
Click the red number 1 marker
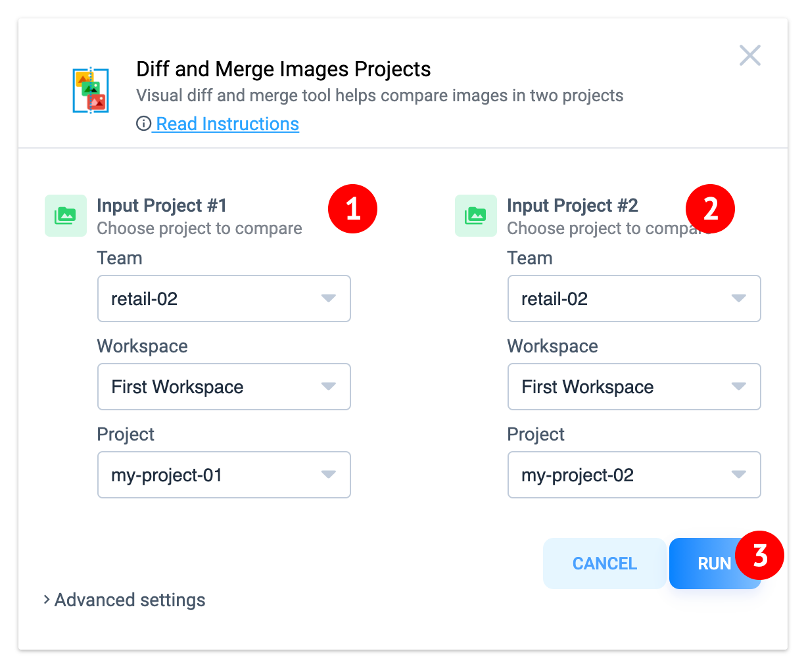pos(353,209)
